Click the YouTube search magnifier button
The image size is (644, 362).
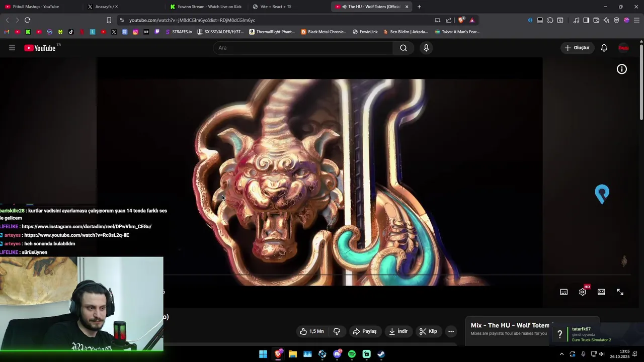(x=404, y=48)
